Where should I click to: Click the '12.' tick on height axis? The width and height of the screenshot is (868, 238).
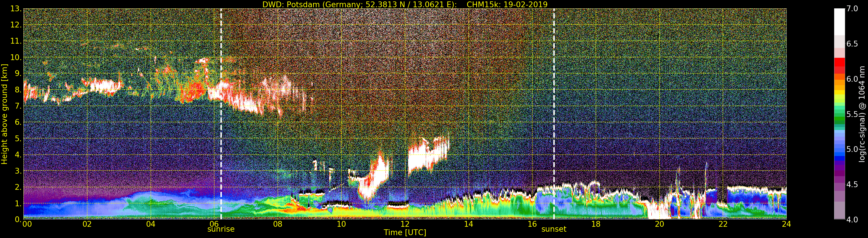(16, 25)
